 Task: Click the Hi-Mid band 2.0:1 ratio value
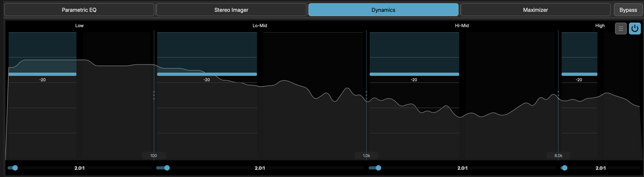pos(463,168)
